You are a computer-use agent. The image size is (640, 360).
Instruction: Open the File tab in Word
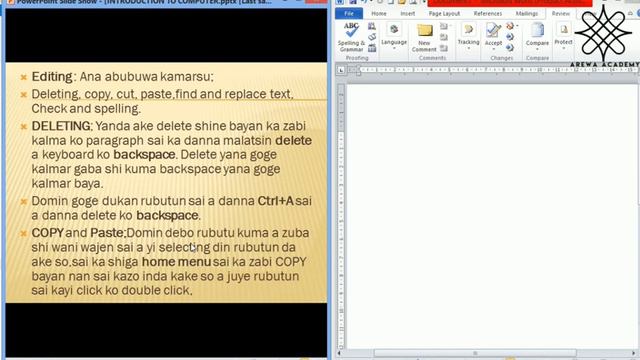[349, 13]
